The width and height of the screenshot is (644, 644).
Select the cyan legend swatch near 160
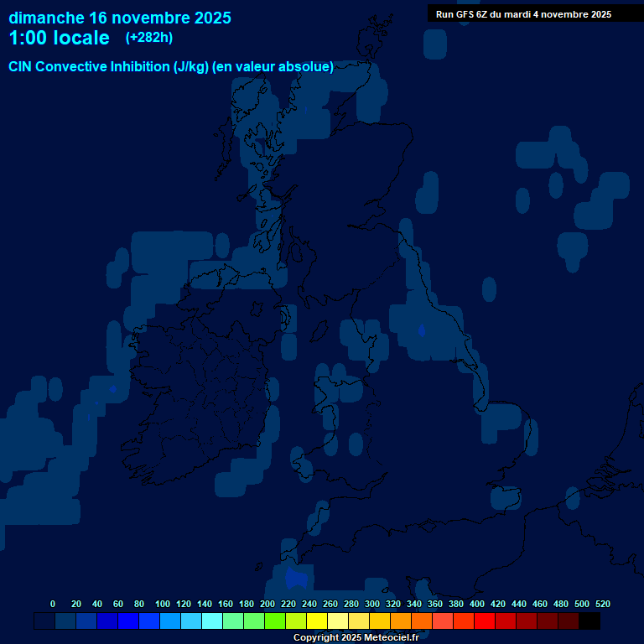(x=212, y=621)
